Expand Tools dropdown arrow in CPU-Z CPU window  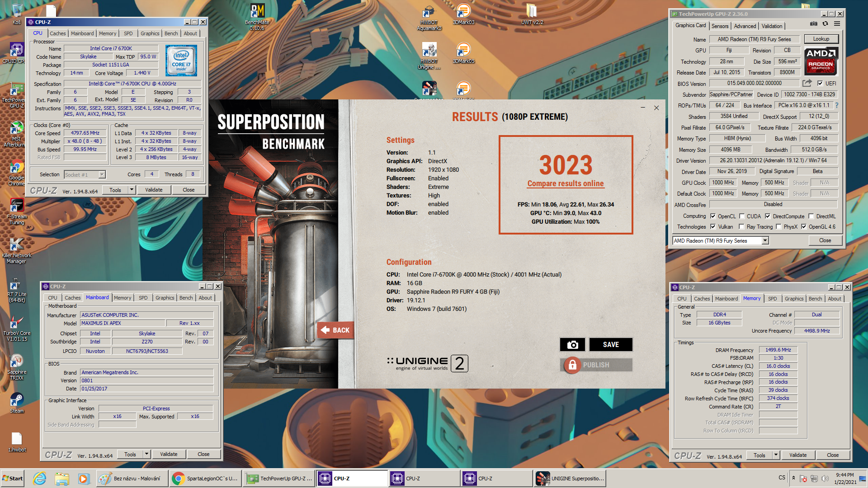point(132,190)
